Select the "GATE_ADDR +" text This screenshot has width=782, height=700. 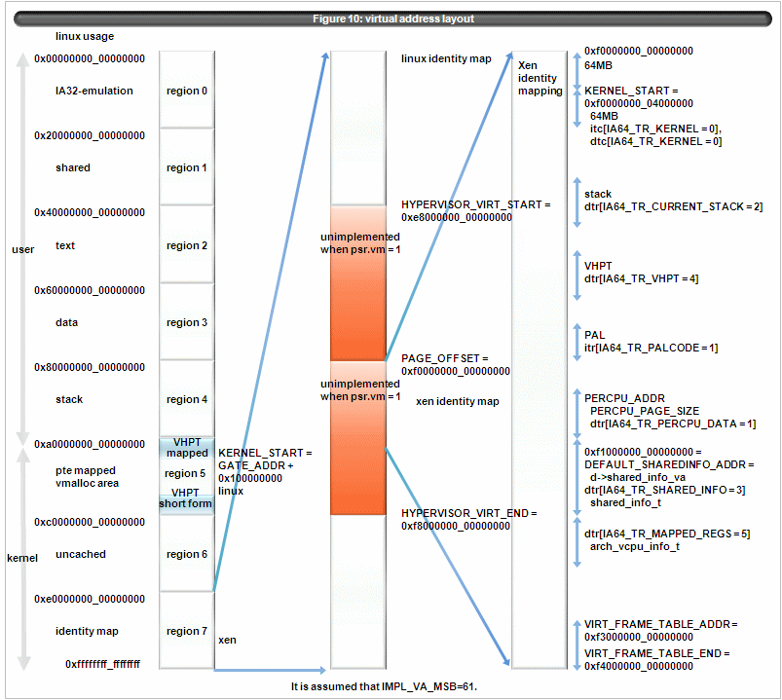click(256, 465)
